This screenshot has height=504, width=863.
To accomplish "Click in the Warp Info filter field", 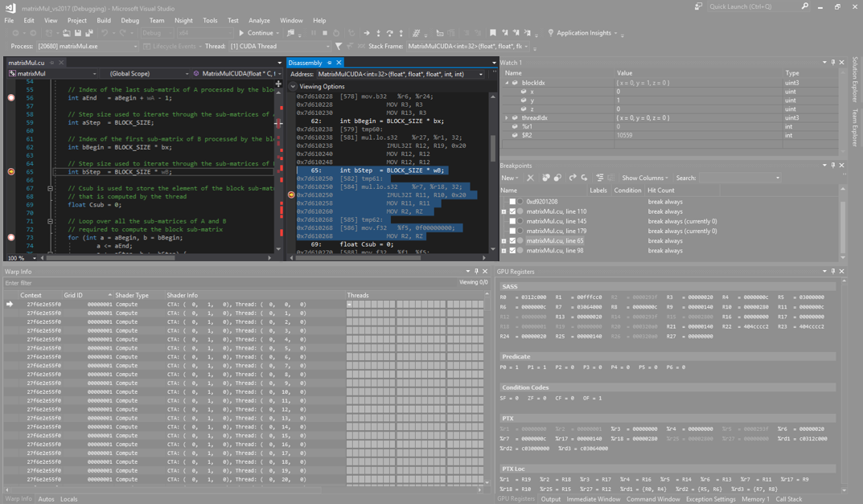I will [228, 283].
